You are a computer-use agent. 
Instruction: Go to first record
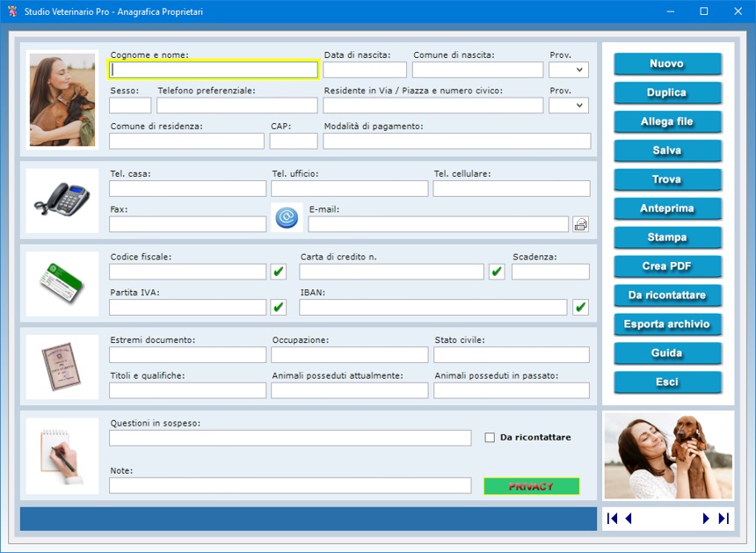613,519
